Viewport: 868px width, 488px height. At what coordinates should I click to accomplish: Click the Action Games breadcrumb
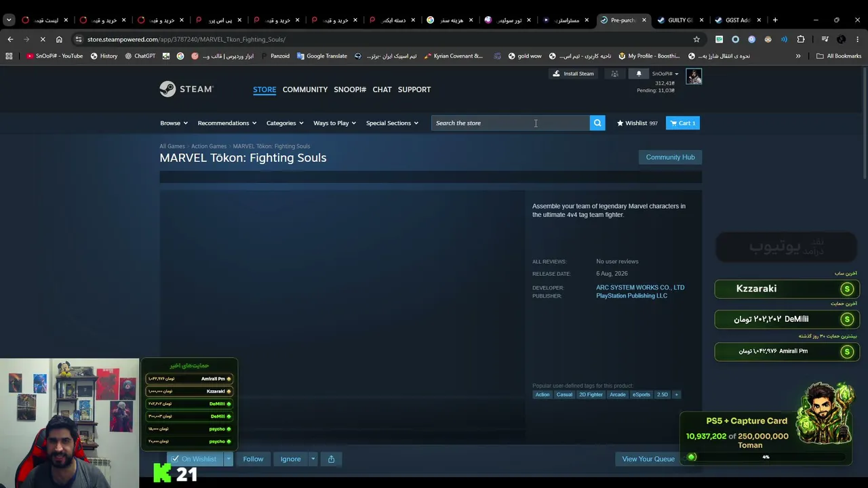click(209, 146)
